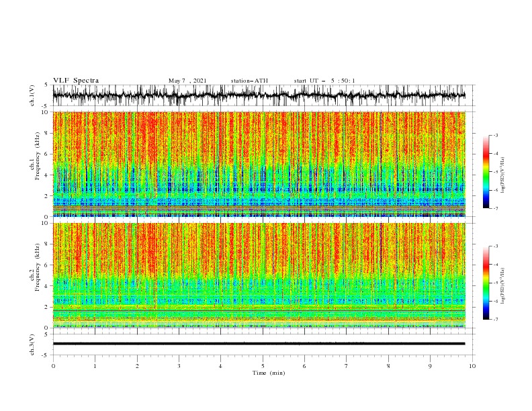The width and height of the screenshot is (532, 411).
Task: Click the ch.3 voltage trace band
Action: point(259,344)
